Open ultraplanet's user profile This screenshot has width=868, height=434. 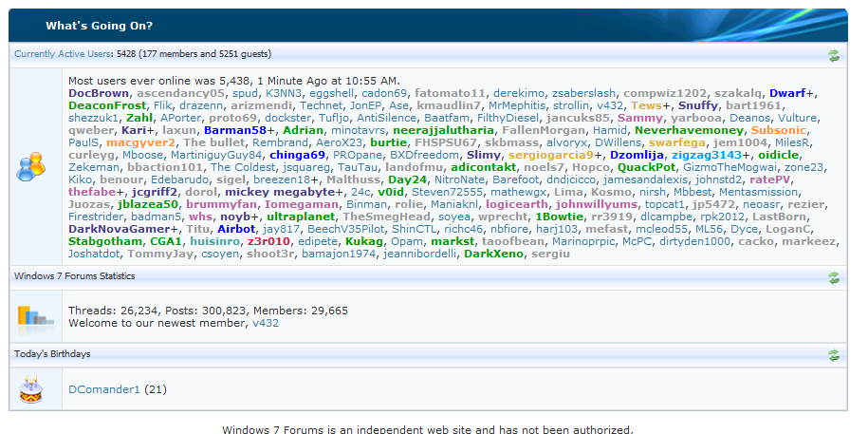tap(301, 217)
